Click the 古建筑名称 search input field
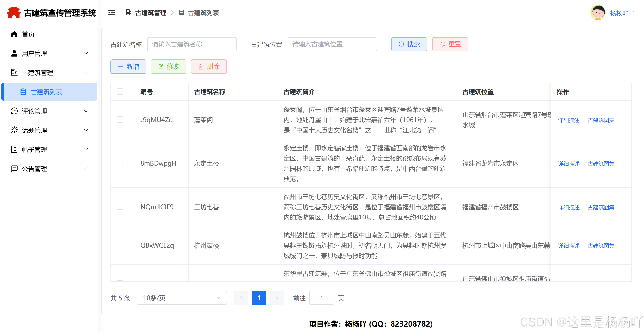The image size is (644, 333). coord(191,44)
